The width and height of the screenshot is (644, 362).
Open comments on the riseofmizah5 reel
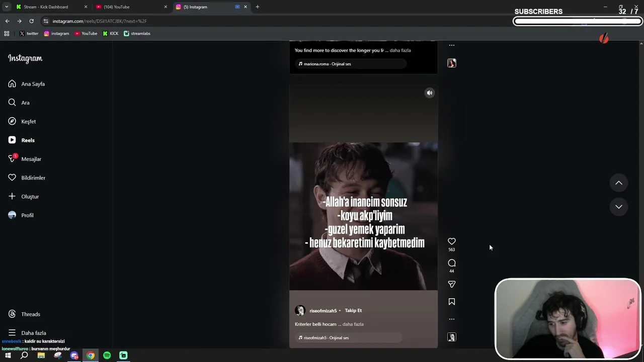[x=452, y=263]
